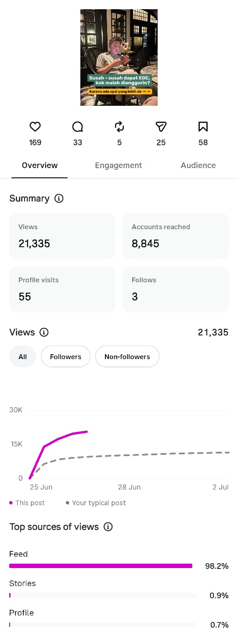Tap the comments bubble icon
Screen dimensions: 238x644
(78, 127)
